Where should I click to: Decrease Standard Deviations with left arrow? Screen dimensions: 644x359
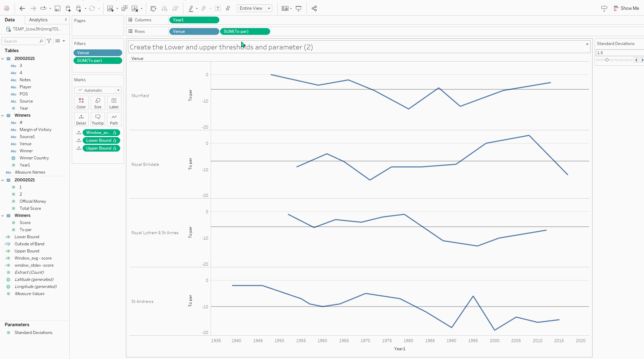(x=636, y=60)
